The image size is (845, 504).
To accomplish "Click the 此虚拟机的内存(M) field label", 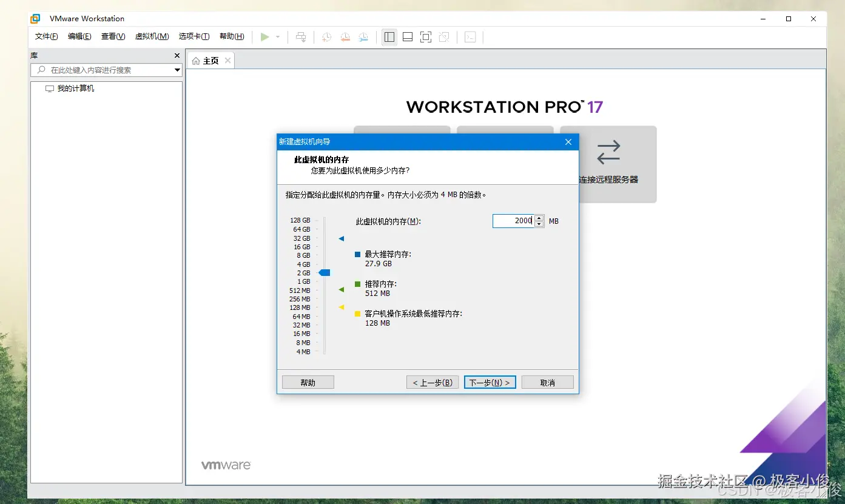I will coord(388,221).
